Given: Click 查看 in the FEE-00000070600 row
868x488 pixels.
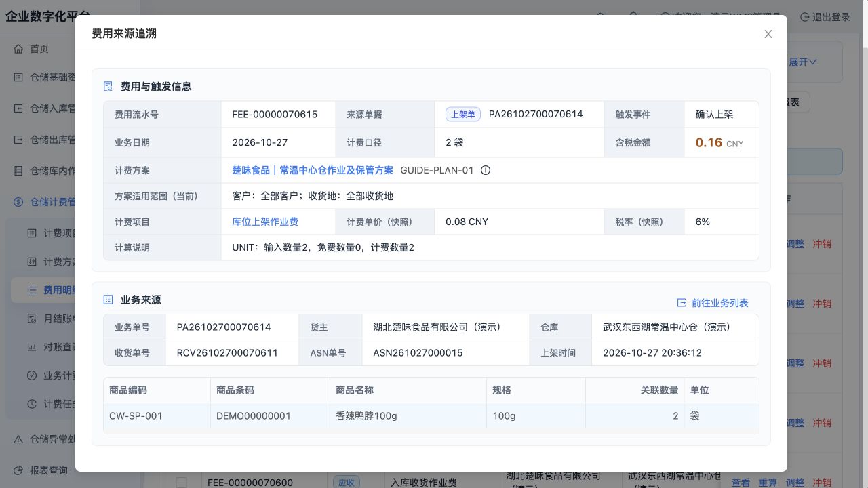Looking at the screenshot, I should (x=741, y=483).
